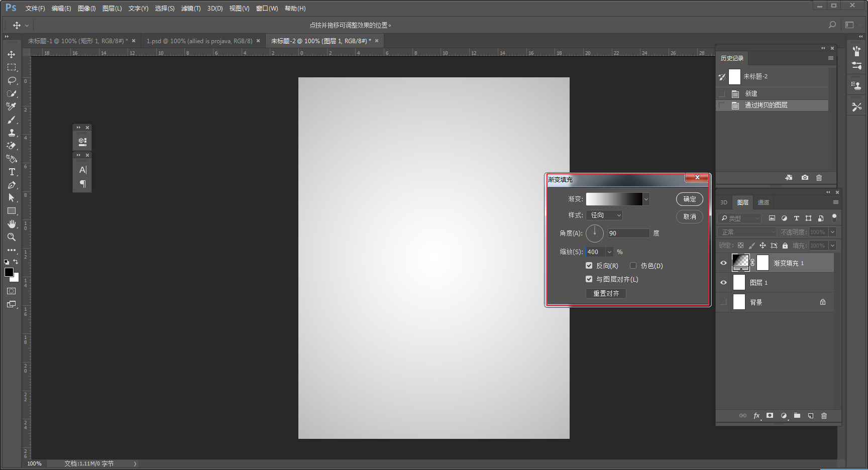Viewport: 868px width, 470px height.
Task: Switch to the 3D panel tab
Action: [x=724, y=202]
